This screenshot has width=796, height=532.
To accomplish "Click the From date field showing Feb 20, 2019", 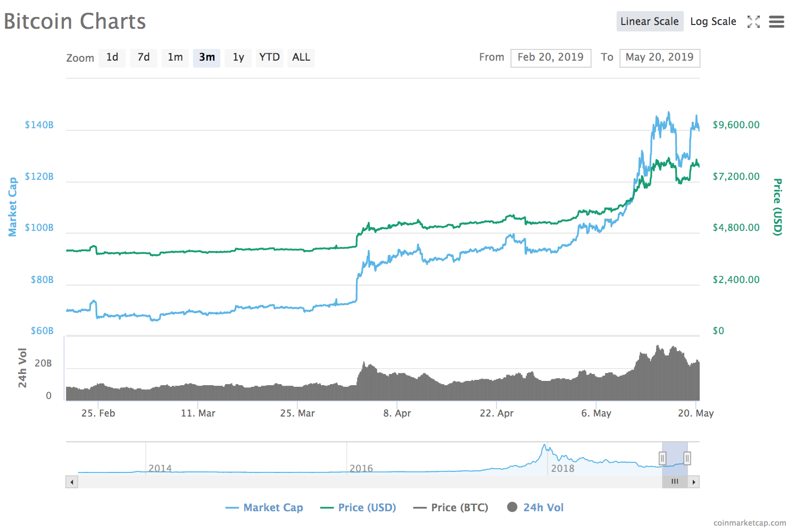I will click(x=551, y=57).
